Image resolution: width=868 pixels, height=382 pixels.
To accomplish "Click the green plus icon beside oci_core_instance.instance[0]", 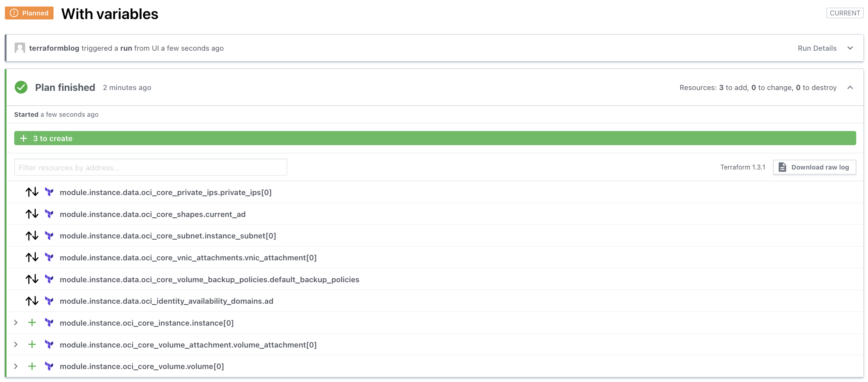I will coord(32,323).
